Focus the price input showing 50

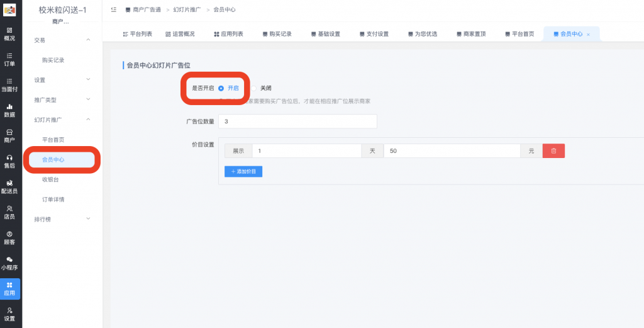point(452,151)
